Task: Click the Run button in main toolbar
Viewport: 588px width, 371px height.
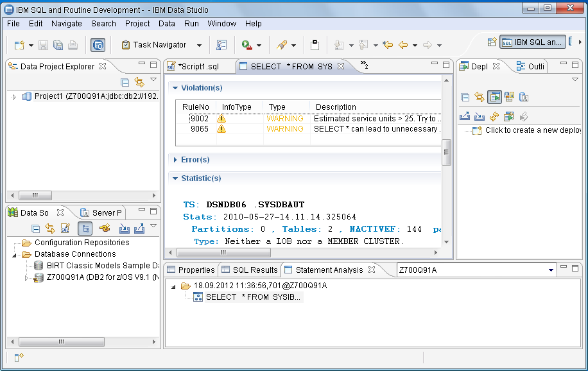Action: 246,45
